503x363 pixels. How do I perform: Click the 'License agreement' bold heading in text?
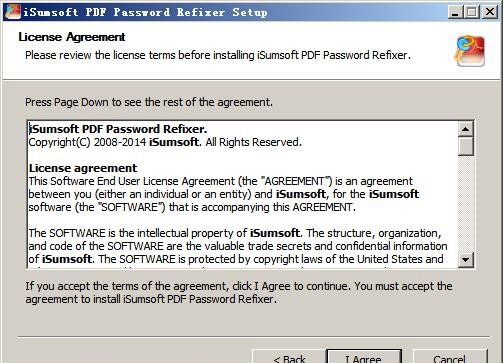(x=83, y=168)
